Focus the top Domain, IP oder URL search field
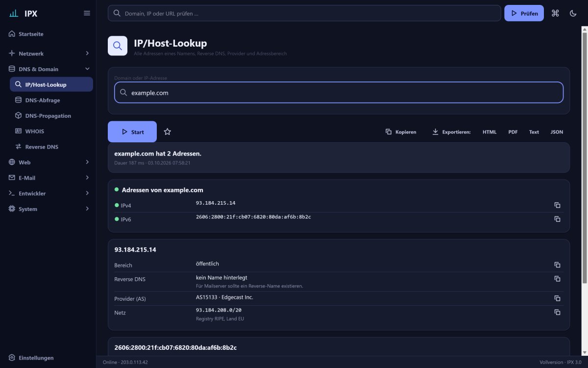 click(304, 13)
